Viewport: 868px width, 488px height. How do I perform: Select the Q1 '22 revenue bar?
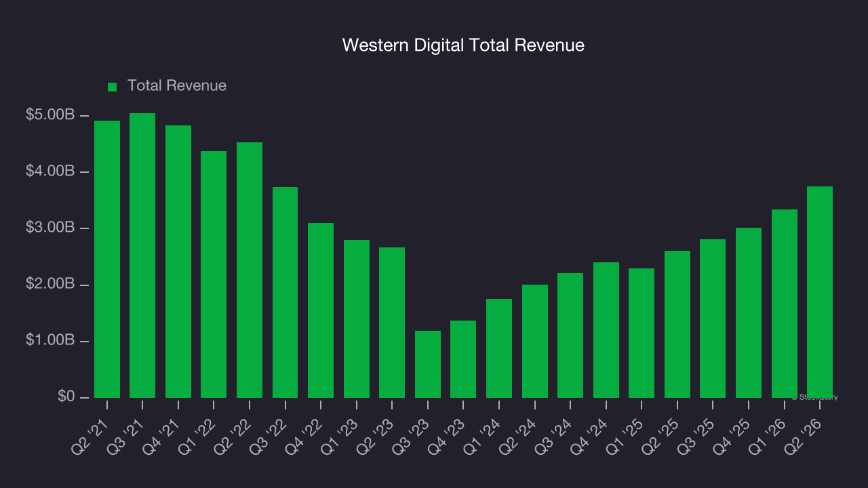click(214, 274)
